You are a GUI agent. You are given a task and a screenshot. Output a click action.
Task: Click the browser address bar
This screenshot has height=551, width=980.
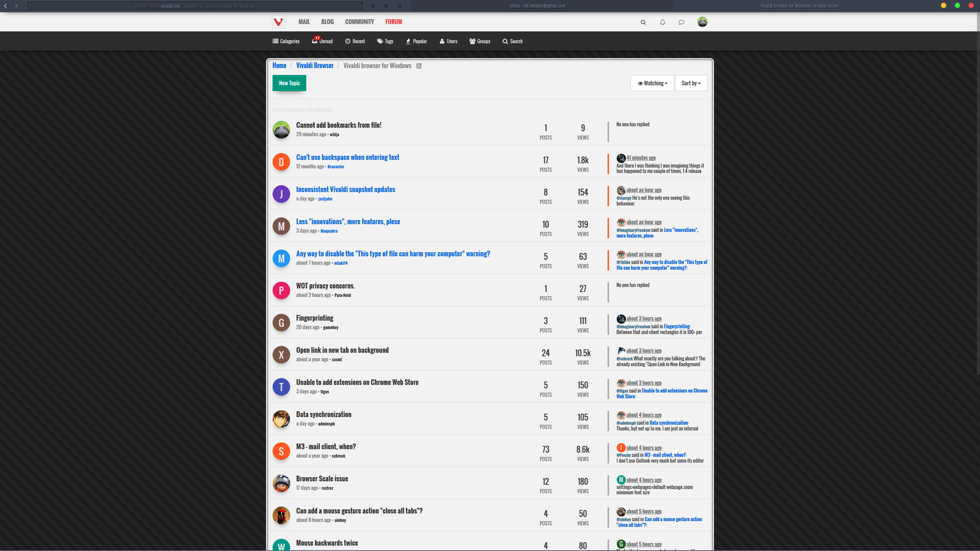195,6
